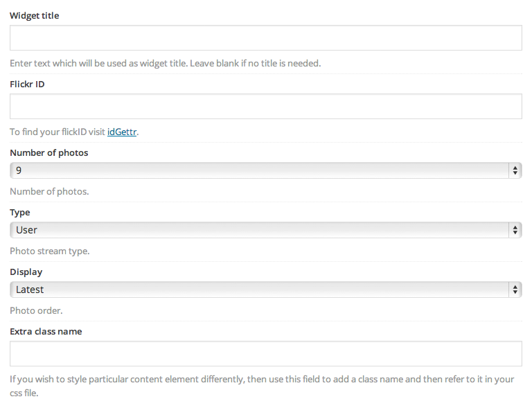Click the "Display" field label
This screenshot has height=408, width=532.
point(26,272)
